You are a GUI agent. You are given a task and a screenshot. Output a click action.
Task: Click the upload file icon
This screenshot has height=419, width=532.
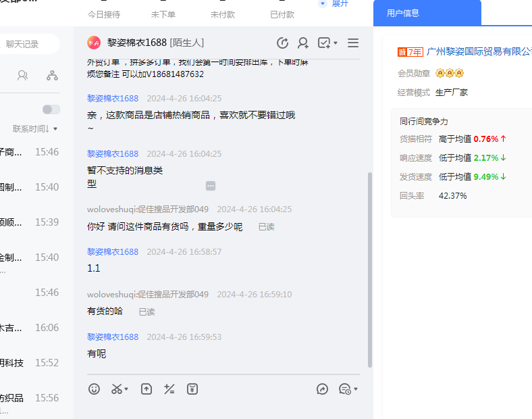click(x=147, y=389)
